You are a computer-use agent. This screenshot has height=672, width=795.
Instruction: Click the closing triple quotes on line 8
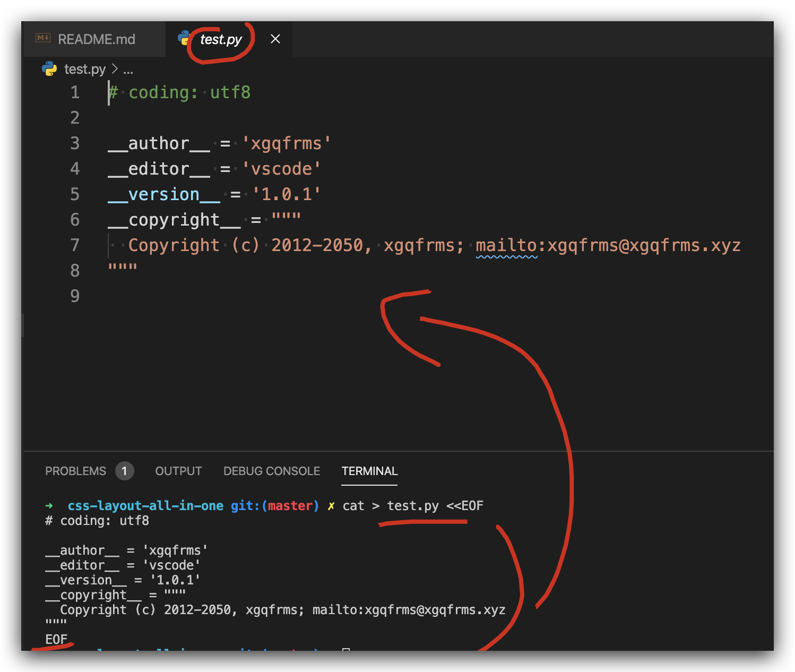click(123, 266)
